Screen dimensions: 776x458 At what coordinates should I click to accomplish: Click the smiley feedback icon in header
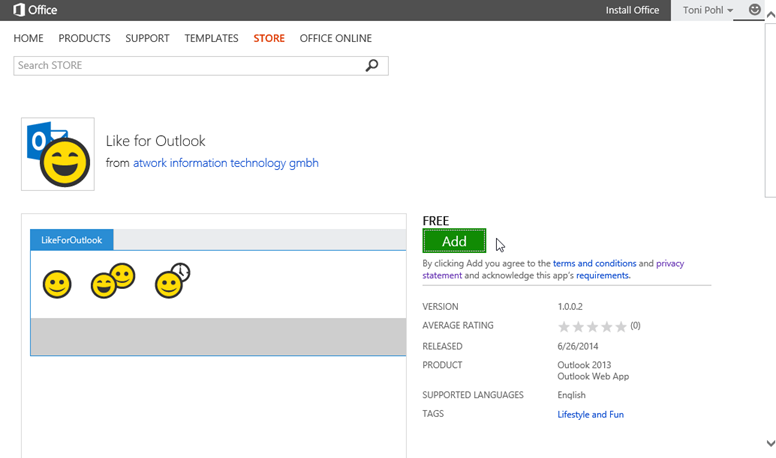click(x=755, y=10)
